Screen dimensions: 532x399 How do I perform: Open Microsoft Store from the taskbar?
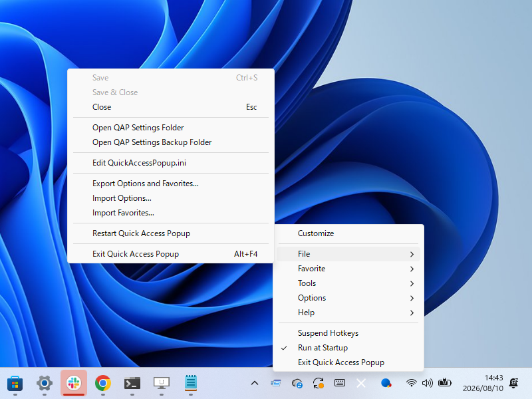click(15, 384)
